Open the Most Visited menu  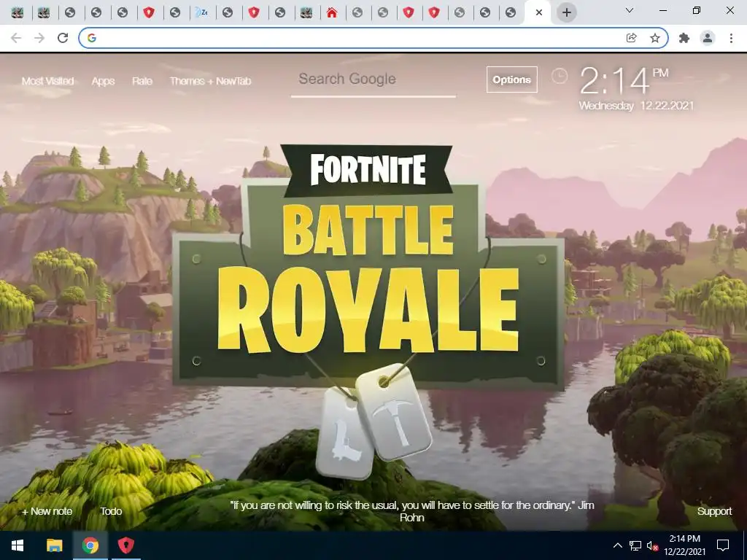tap(47, 81)
